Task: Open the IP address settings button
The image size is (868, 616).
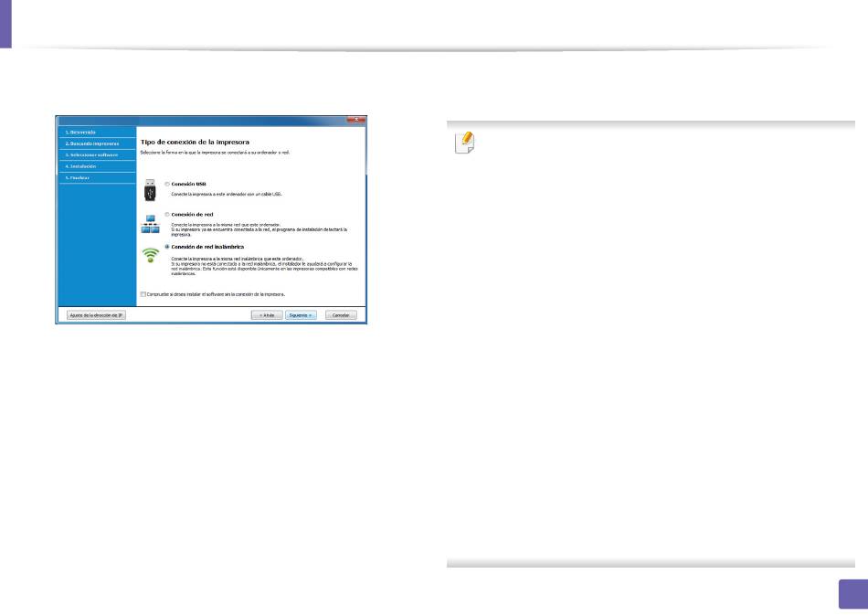Action: (x=96, y=315)
